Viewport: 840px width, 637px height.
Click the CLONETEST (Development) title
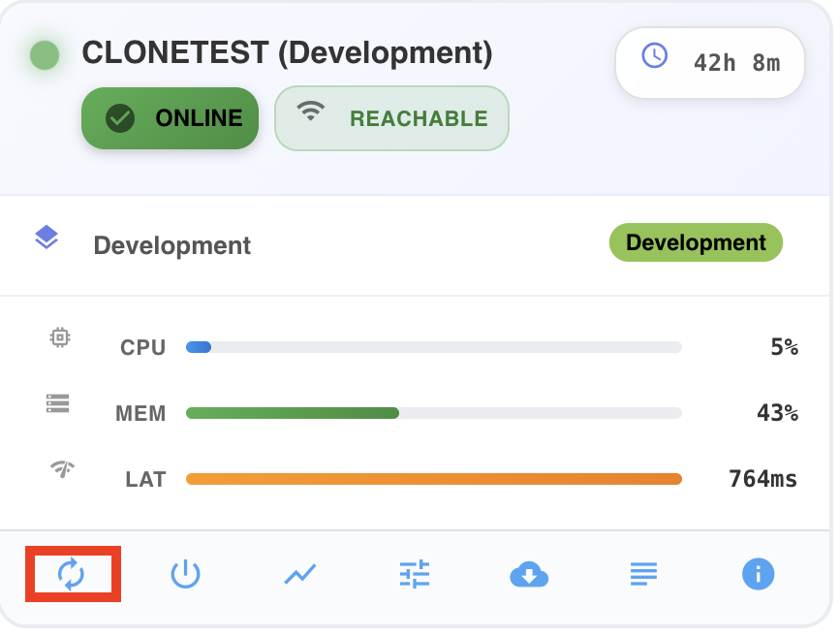(x=287, y=53)
